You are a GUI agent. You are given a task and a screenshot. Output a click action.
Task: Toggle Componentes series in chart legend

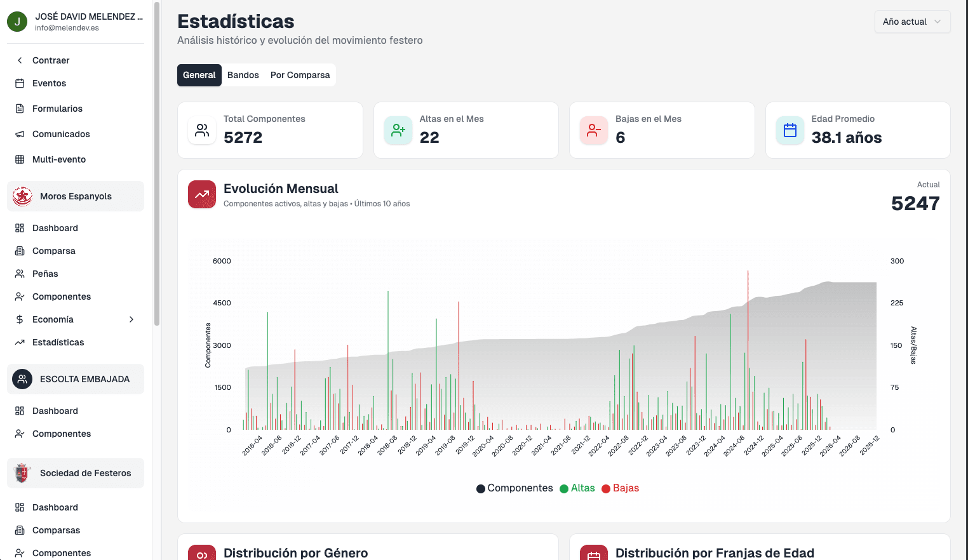coord(514,488)
